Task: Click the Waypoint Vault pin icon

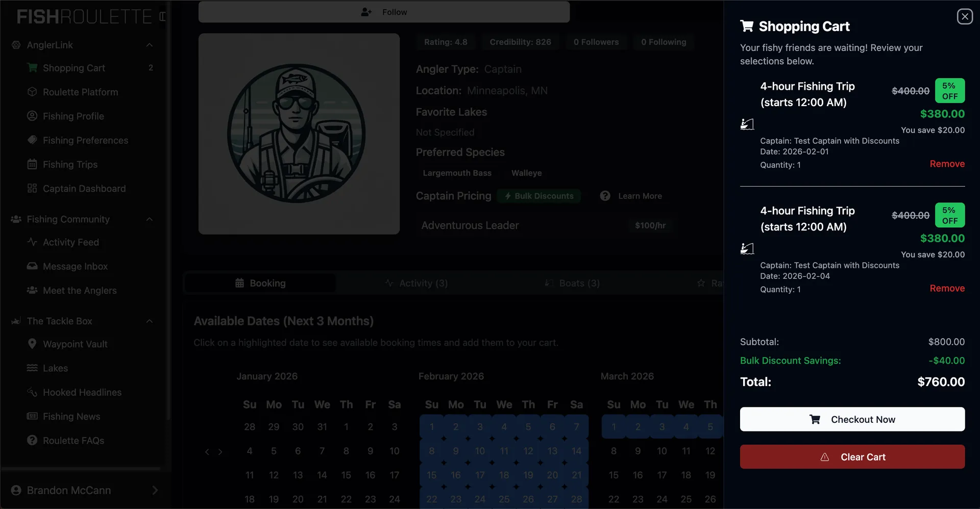Action: pyautogui.click(x=32, y=344)
